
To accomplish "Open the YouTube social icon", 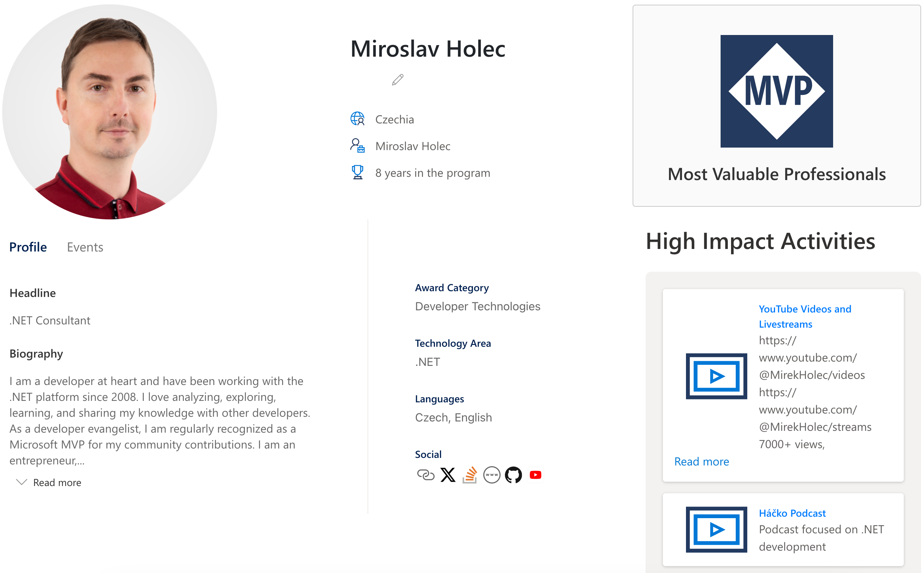I will point(535,475).
